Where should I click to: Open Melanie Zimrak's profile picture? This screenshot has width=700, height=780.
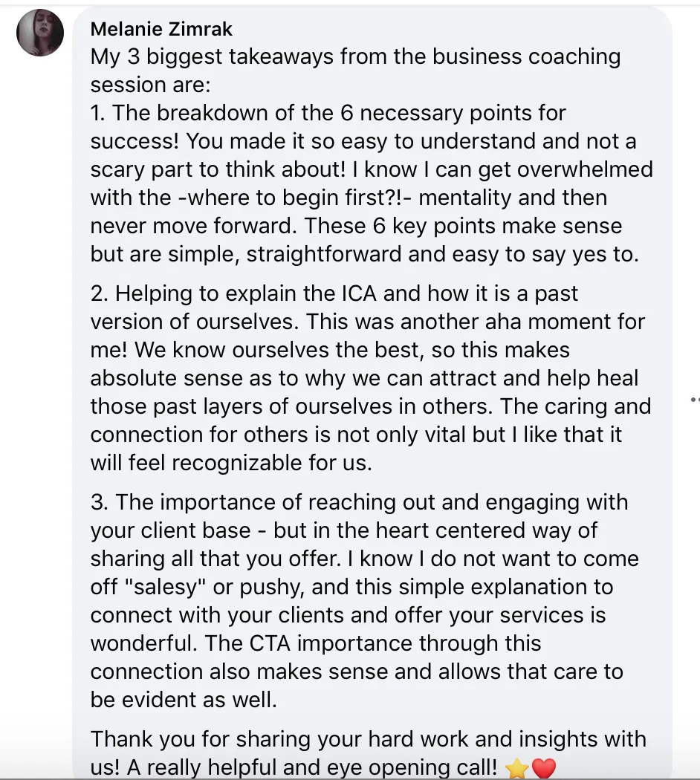[x=40, y=33]
